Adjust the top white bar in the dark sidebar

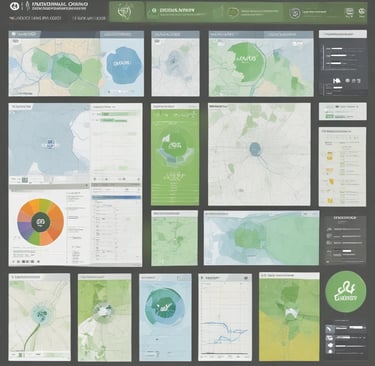(x=337, y=49)
